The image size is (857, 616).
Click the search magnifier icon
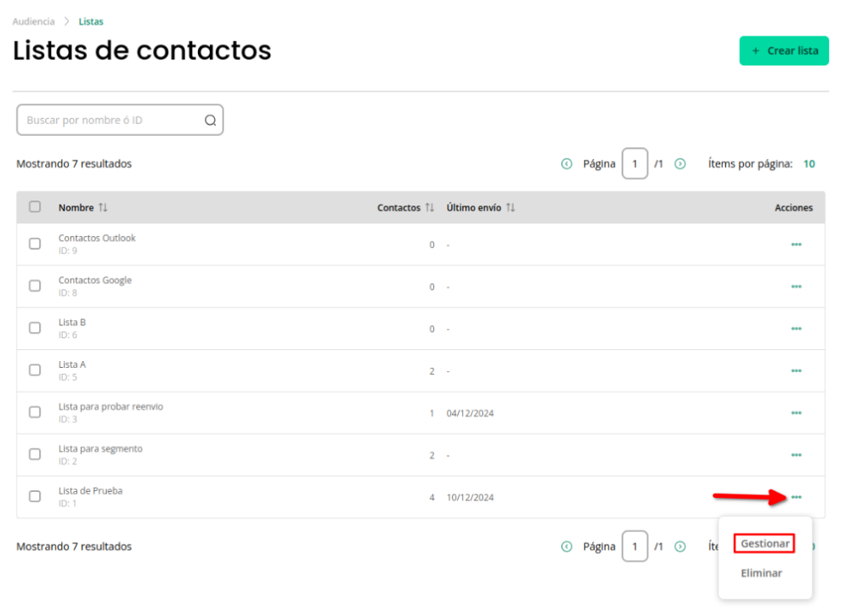pyautogui.click(x=211, y=121)
